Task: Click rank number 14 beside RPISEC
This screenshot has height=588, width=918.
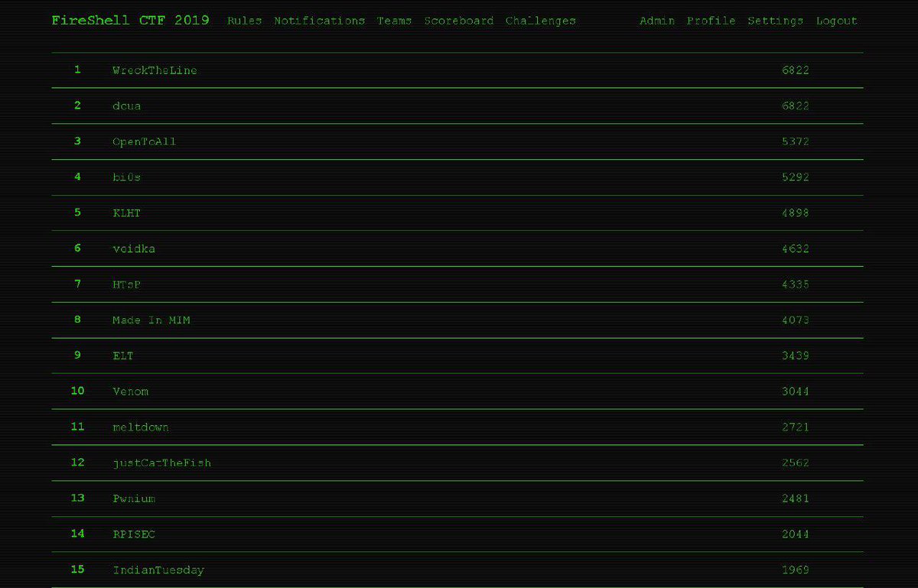Action: click(77, 534)
